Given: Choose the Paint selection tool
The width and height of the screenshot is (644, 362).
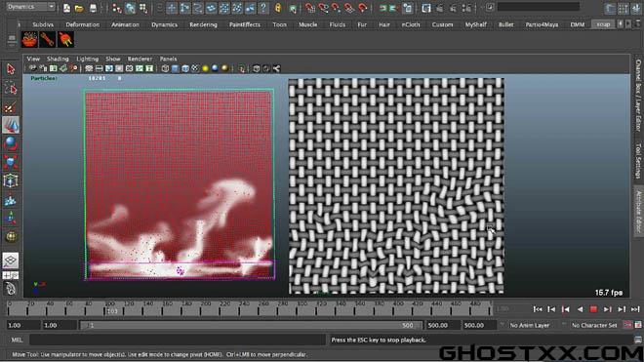Looking at the screenshot, I should (x=11, y=106).
